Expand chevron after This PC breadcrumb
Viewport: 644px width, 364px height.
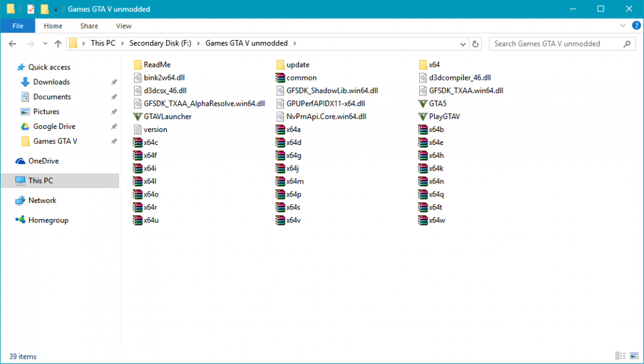(122, 44)
